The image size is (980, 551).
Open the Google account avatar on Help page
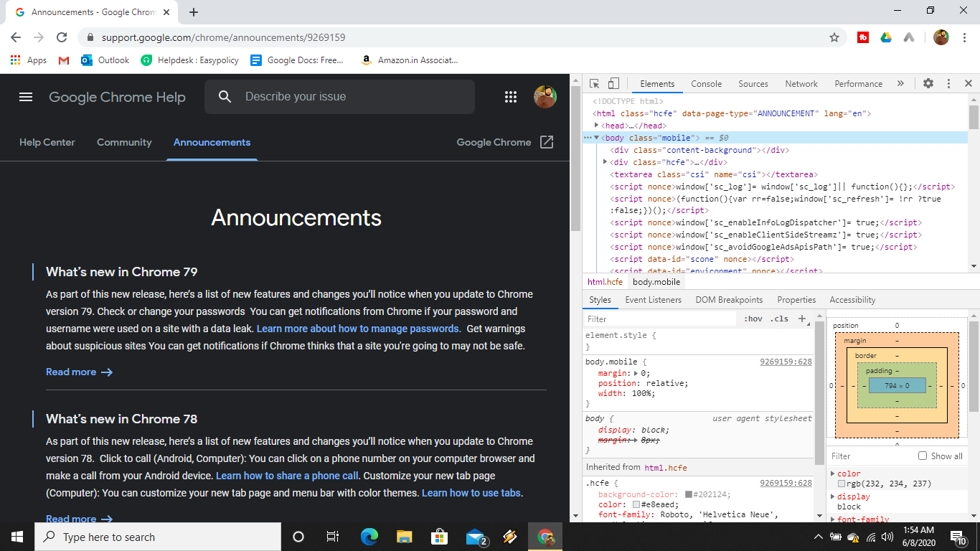tap(545, 97)
